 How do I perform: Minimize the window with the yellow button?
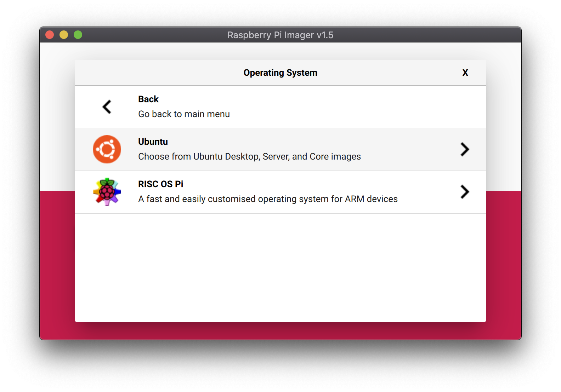[x=64, y=35]
